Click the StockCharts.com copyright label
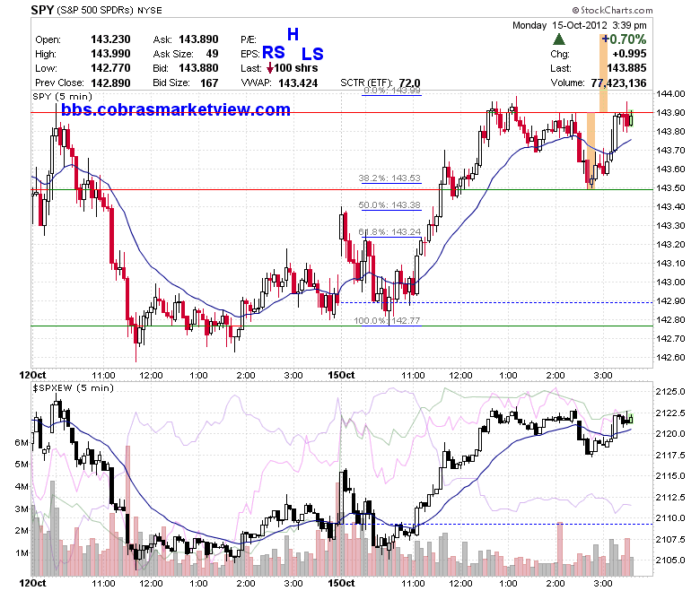 [612, 10]
